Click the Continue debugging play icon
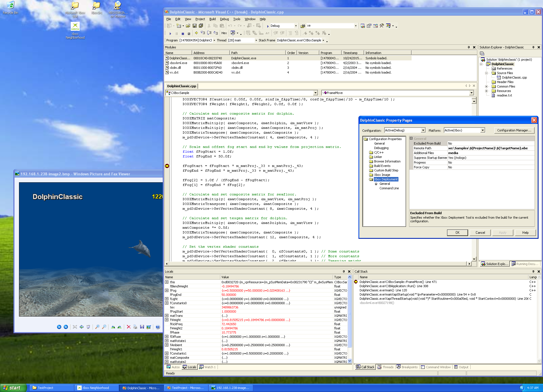Screen dimensions: 543x392 pyautogui.click(x=170, y=33)
